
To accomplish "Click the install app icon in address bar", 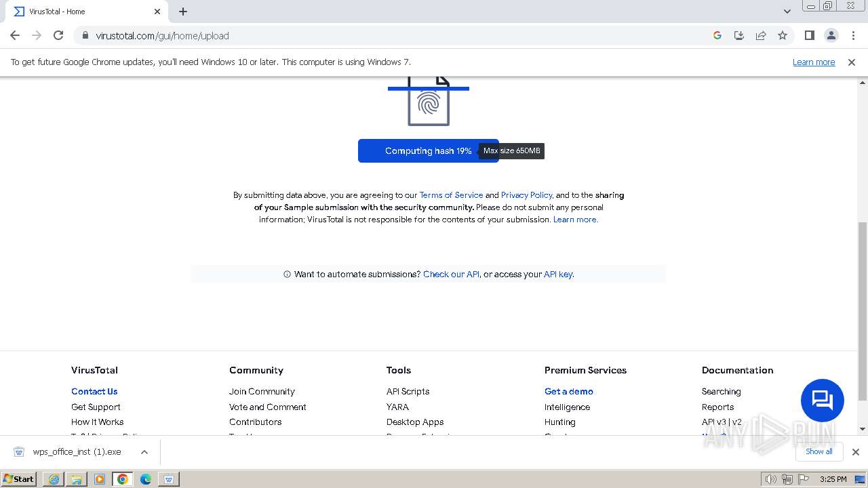I will click(739, 35).
